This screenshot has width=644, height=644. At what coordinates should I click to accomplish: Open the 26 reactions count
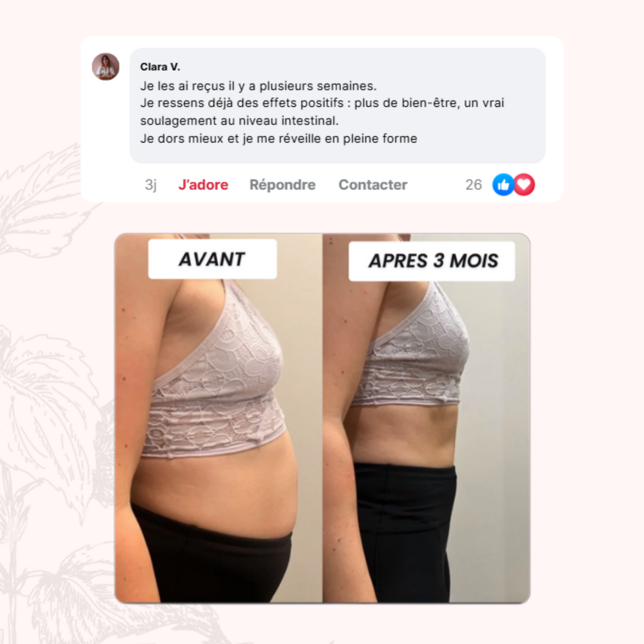(x=474, y=185)
